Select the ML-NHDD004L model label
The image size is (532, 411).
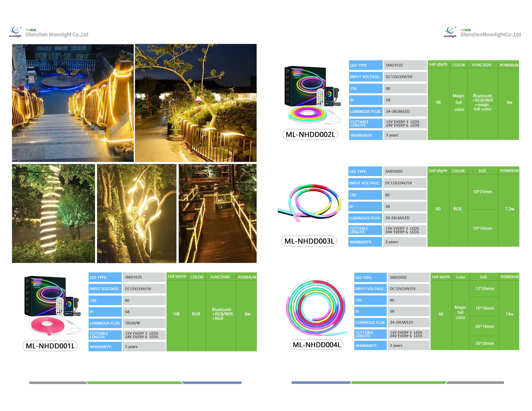[x=316, y=345]
